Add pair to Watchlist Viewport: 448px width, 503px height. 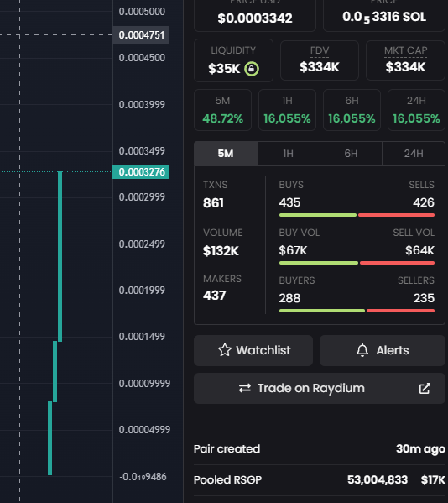[x=253, y=350]
